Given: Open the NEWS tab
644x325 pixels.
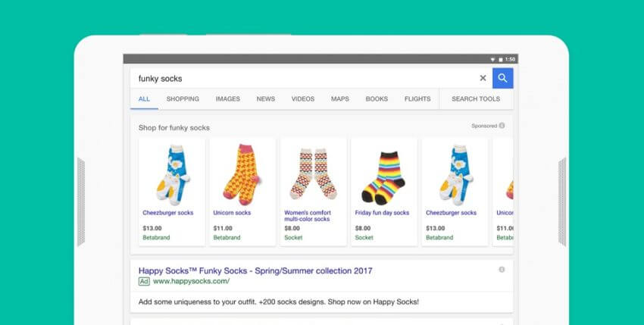Looking at the screenshot, I should pos(266,99).
